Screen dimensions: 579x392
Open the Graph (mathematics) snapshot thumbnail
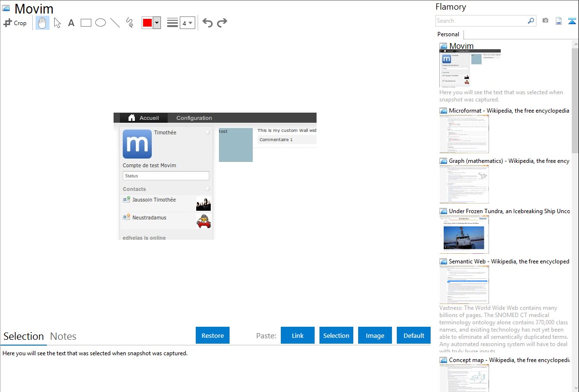click(x=464, y=184)
